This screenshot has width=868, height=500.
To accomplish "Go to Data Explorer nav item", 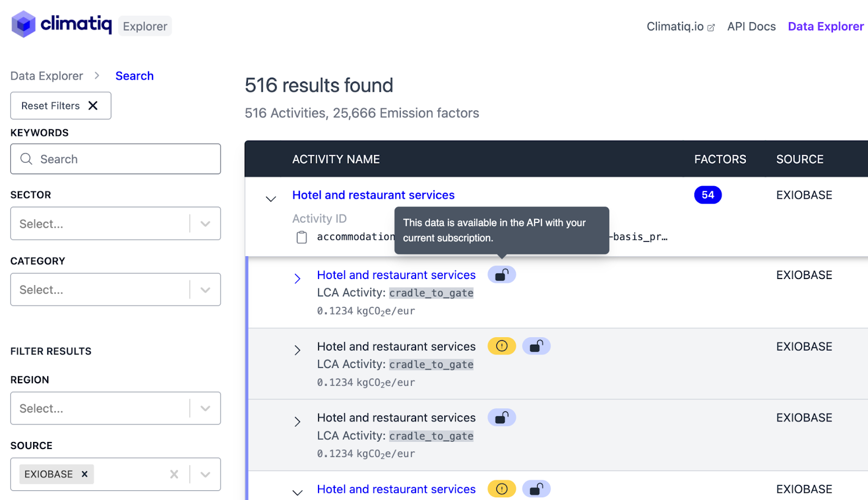I will point(826,27).
